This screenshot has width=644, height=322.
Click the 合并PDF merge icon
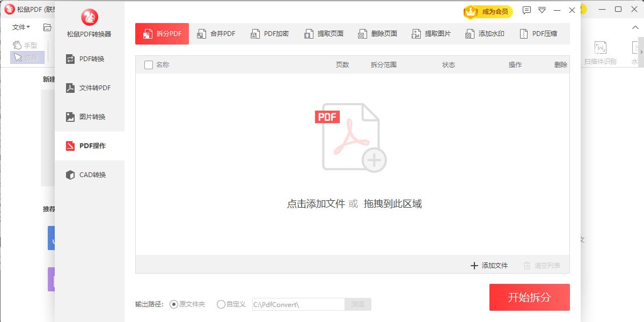coord(201,34)
